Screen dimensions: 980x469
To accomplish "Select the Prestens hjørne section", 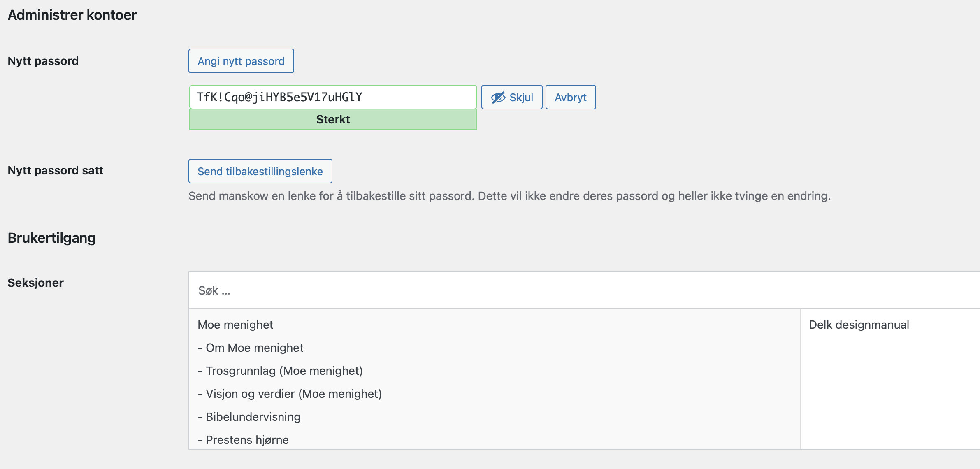I will tap(243, 440).
